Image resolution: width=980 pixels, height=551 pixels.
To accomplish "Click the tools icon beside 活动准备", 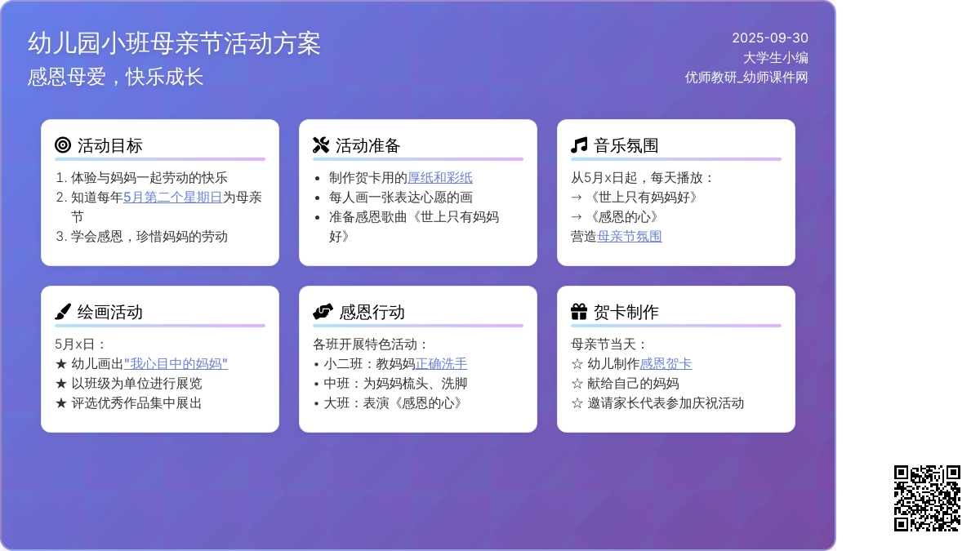I will 321,145.
